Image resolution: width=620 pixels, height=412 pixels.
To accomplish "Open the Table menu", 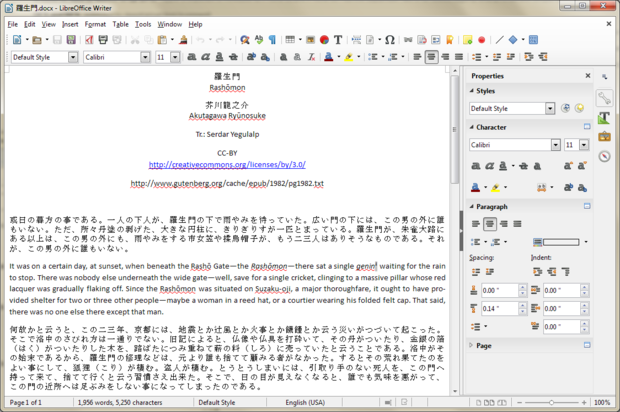I will point(121,24).
